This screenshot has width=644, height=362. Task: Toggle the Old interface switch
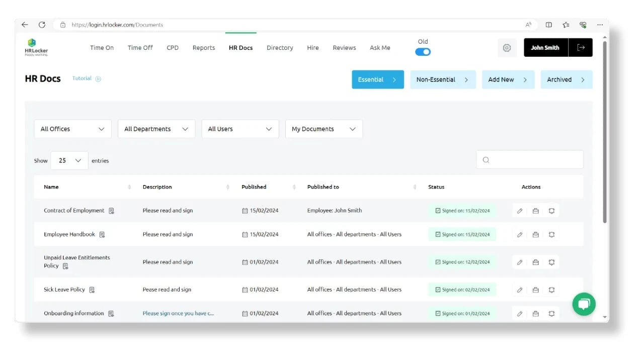423,52
